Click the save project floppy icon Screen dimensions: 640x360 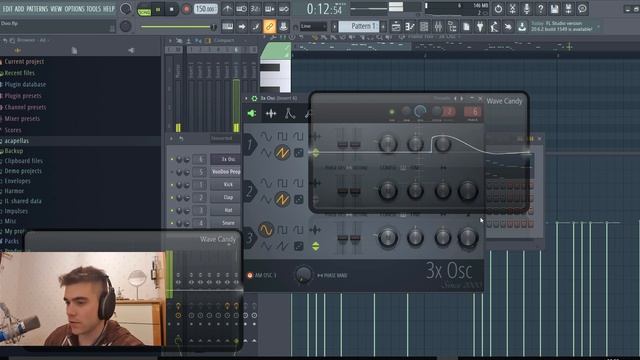pos(554,9)
